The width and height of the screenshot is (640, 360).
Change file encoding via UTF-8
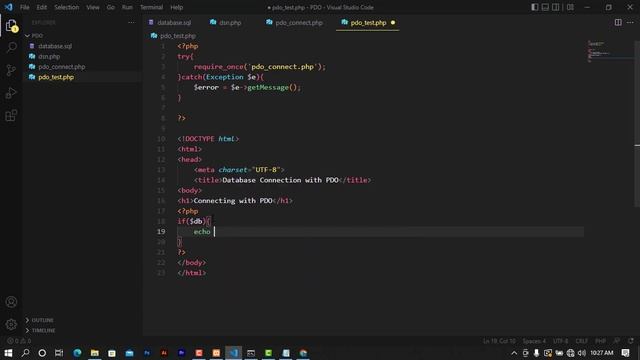pos(560,341)
